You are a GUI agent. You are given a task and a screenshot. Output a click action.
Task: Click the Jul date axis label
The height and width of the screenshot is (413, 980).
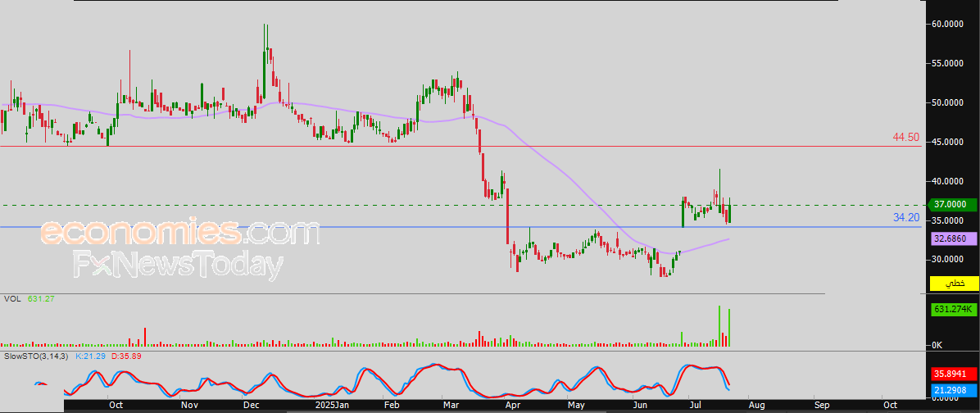[x=696, y=405]
